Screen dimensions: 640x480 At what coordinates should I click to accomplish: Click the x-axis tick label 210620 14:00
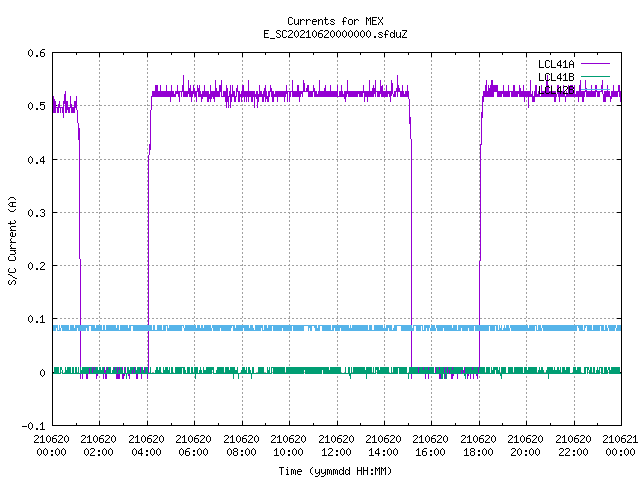point(383,446)
